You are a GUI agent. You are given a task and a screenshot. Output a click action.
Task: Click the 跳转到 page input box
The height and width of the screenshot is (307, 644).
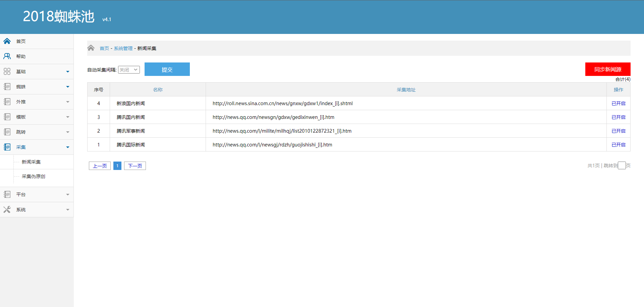(x=622, y=165)
